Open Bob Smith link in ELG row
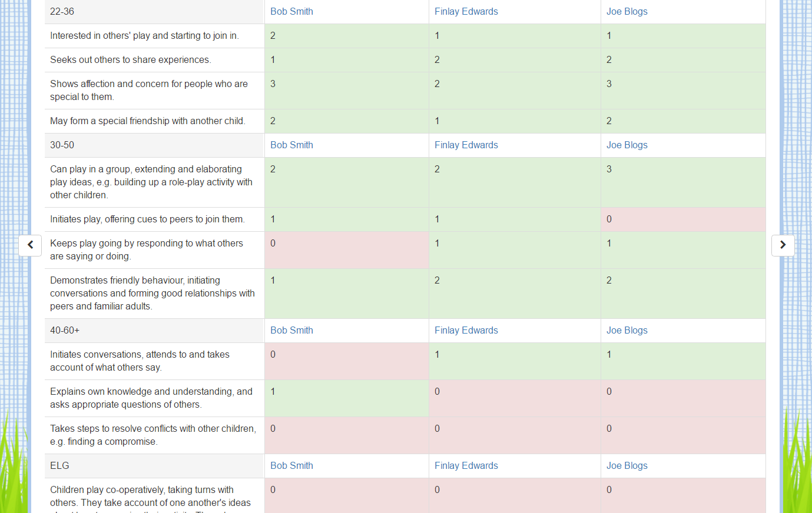The image size is (812, 513). (x=291, y=466)
